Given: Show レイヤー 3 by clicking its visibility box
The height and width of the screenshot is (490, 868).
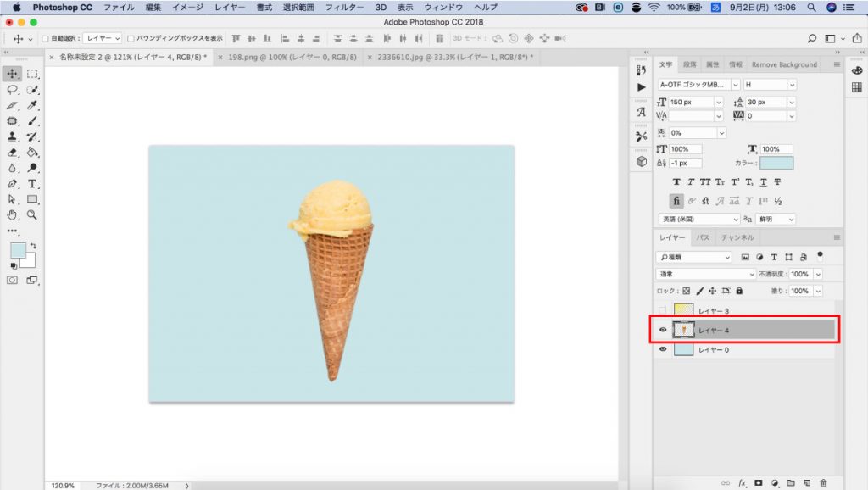Looking at the screenshot, I should (663, 311).
